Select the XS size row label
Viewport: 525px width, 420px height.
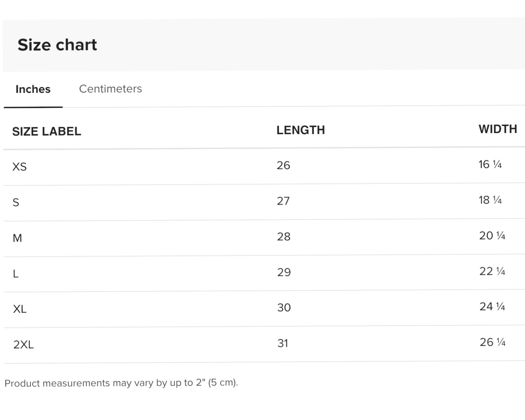pos(19,167)
